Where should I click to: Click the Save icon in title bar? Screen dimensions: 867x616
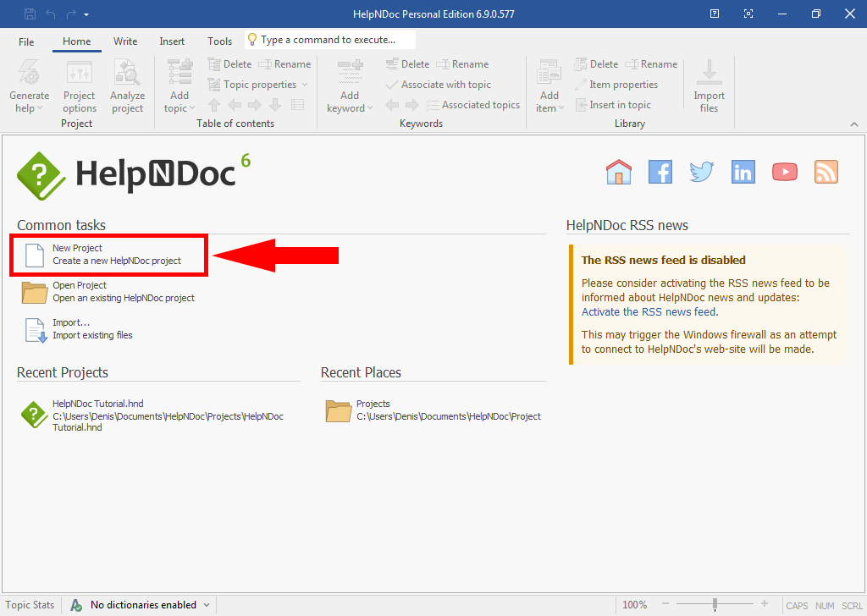coord(30,14)
